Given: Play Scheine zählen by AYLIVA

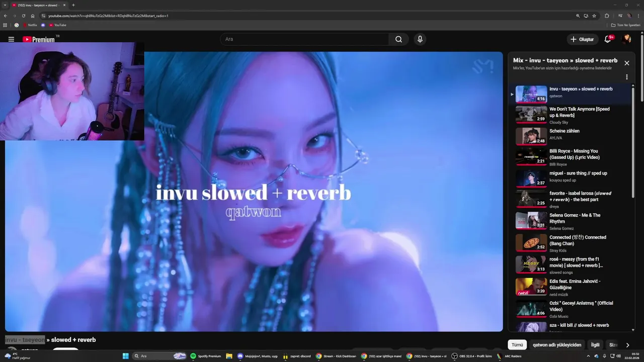Looking at the screenshot, I should [570, 136].
